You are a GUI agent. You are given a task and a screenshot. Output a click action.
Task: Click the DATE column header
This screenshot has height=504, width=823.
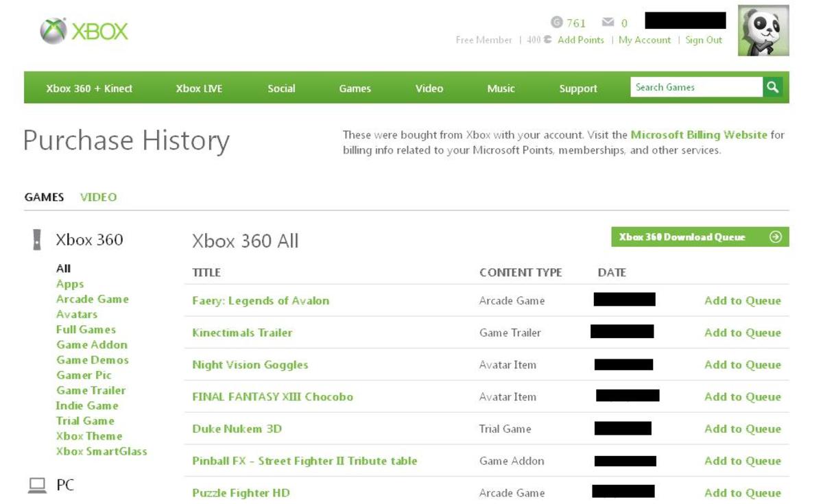(x=612, y=272)
